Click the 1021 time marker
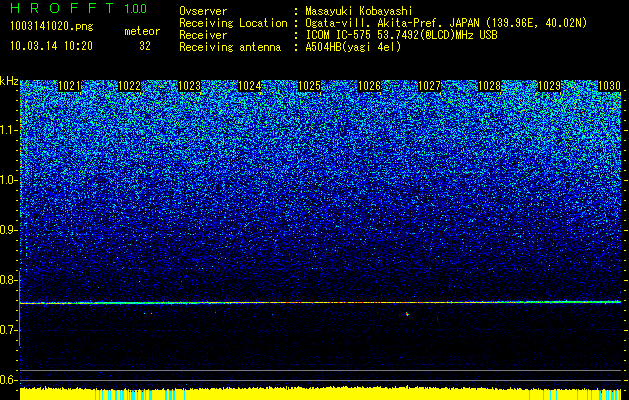 point(69,86)
